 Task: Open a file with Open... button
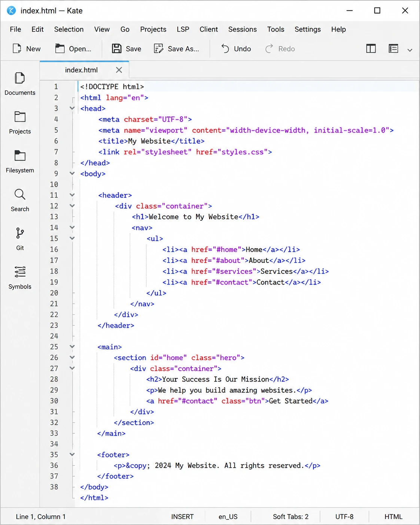(x=73, y=49)
